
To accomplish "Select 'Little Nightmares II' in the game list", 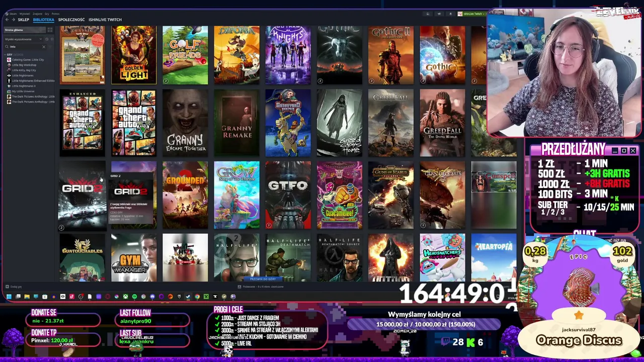I will (x=24, y=86).
